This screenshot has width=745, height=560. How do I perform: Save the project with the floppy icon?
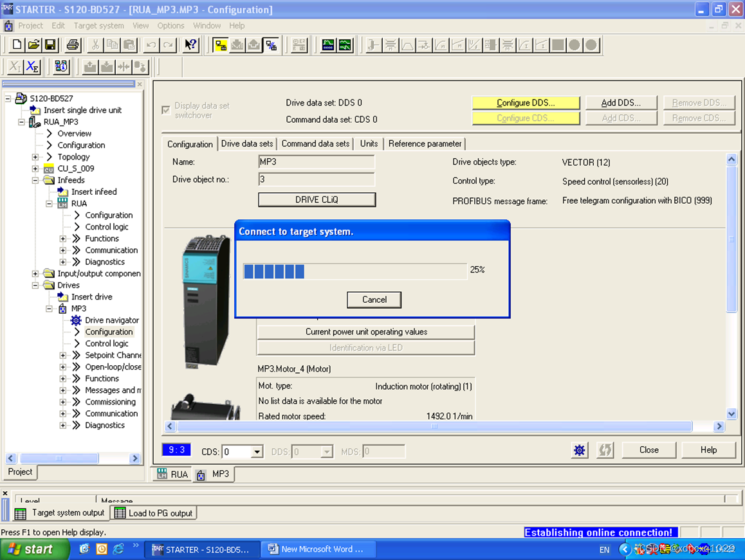(x=50, y=45)
